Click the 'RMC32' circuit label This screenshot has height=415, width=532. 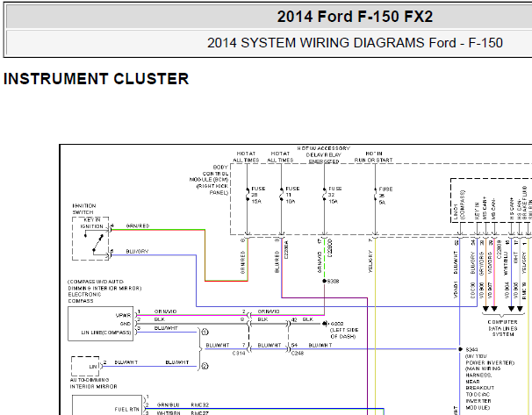(200, 405)
